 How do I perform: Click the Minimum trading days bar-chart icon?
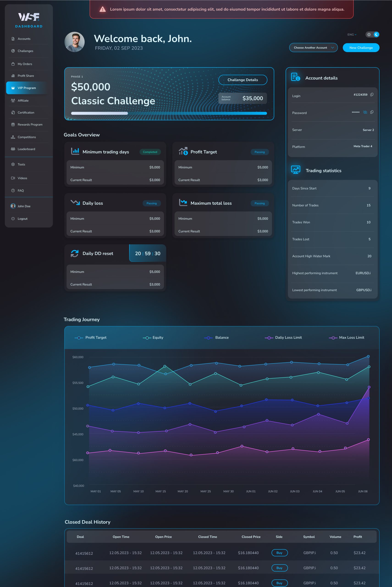click(75, 151)
